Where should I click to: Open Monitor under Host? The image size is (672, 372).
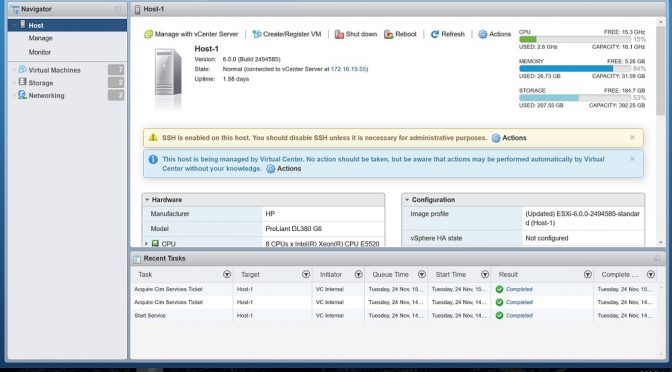[40, 52]
